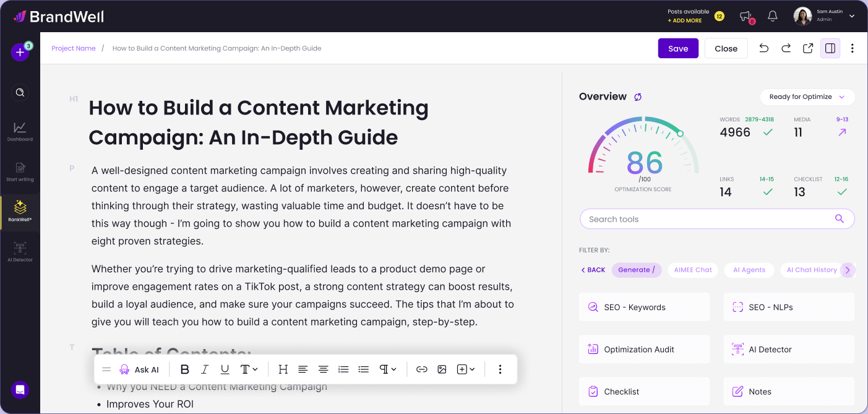Open the AI Detector sidebar icon
This screenshot has height=414, width=868.
pyautogui.click(x=20, y=251)
